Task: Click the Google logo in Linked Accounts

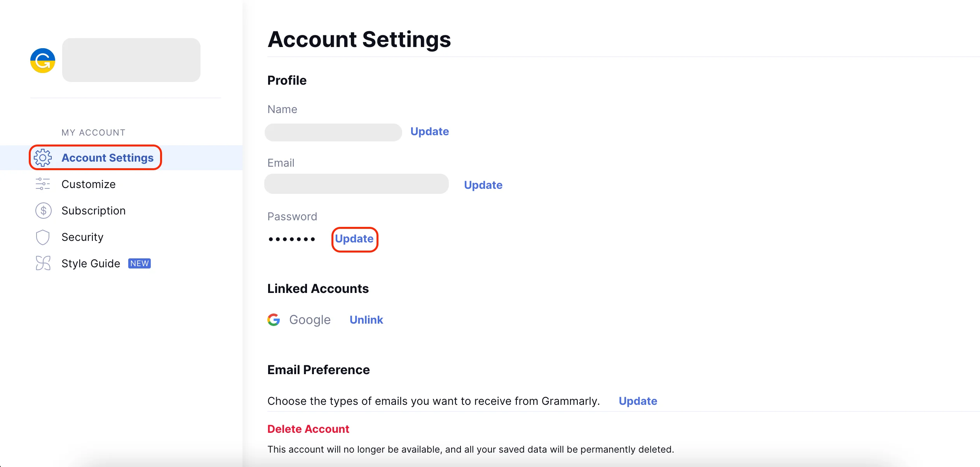Action: click(274, 320)
